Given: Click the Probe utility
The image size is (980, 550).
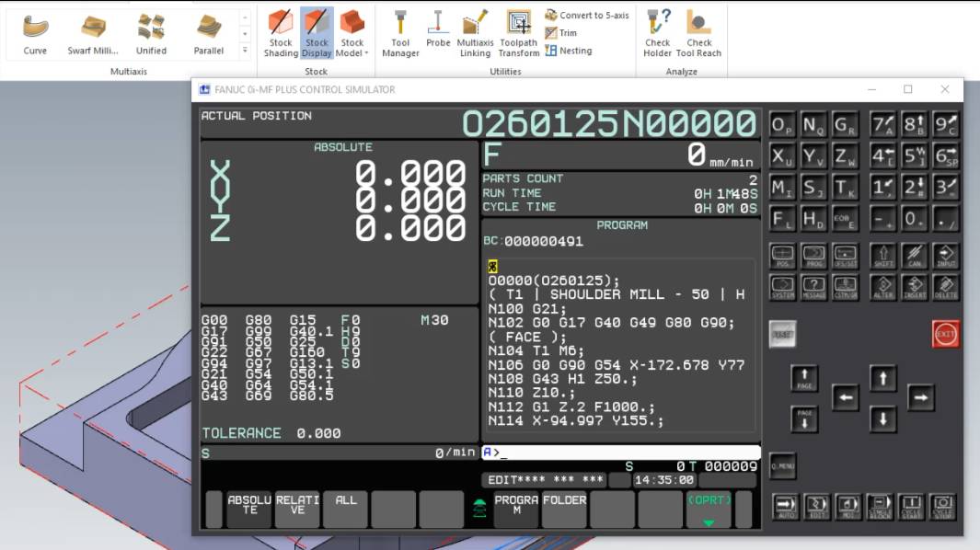Looking at the screenshot, I should 438,29.
